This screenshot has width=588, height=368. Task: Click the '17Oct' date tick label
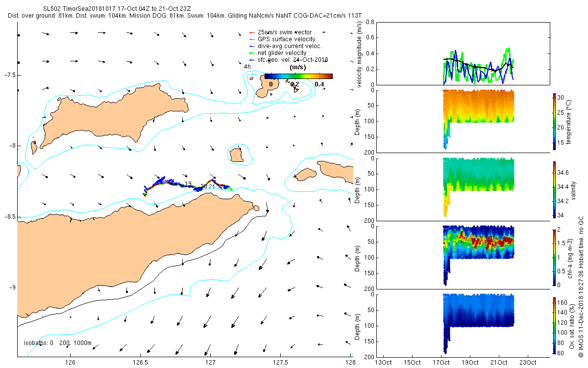click(x=441, y=363)
